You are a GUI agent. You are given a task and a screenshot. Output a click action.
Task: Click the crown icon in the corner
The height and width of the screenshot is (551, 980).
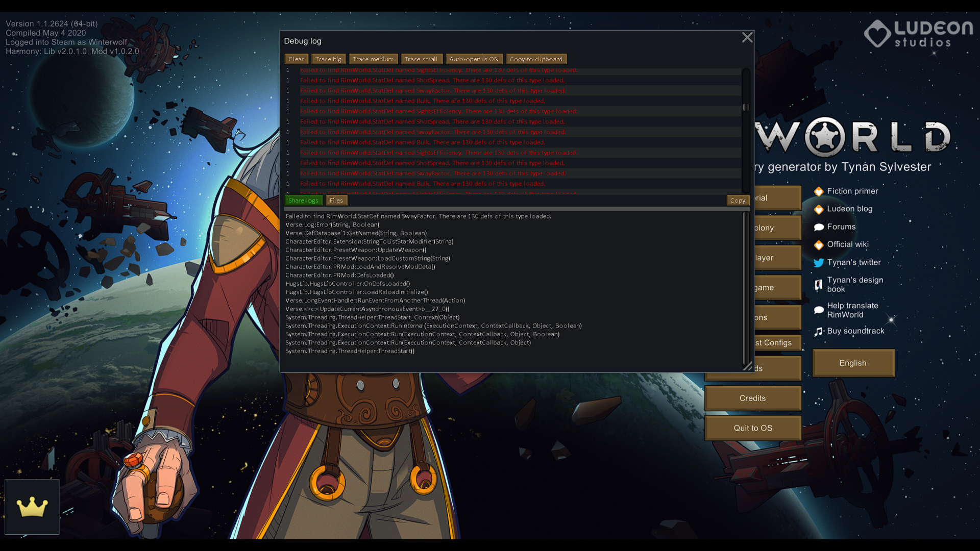32,507
